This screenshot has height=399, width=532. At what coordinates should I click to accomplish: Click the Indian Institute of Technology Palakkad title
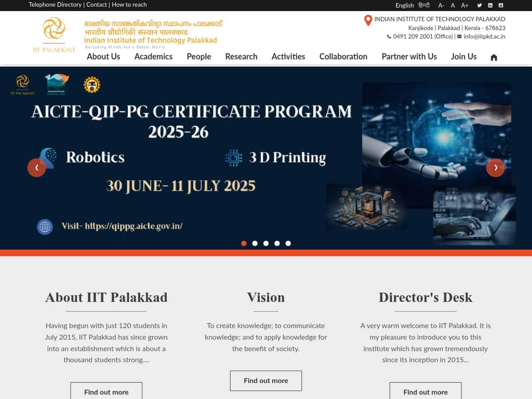(x=150, y=40)
